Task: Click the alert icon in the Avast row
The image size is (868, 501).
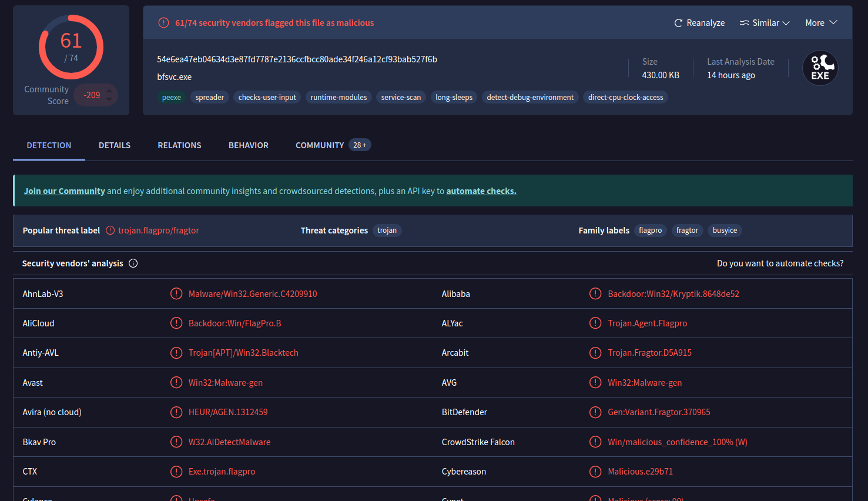Action: point(176,382)
